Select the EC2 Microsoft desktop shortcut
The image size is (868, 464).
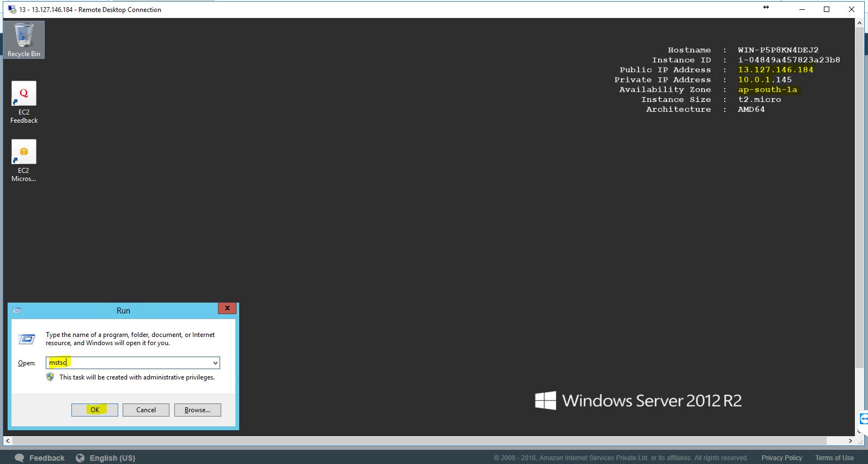point(23,160)
